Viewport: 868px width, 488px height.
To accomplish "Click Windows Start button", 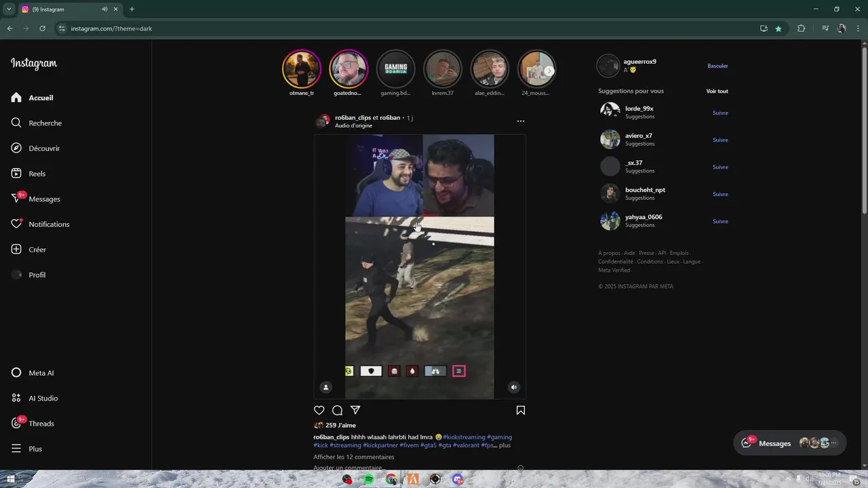I will tap(11, 479).
